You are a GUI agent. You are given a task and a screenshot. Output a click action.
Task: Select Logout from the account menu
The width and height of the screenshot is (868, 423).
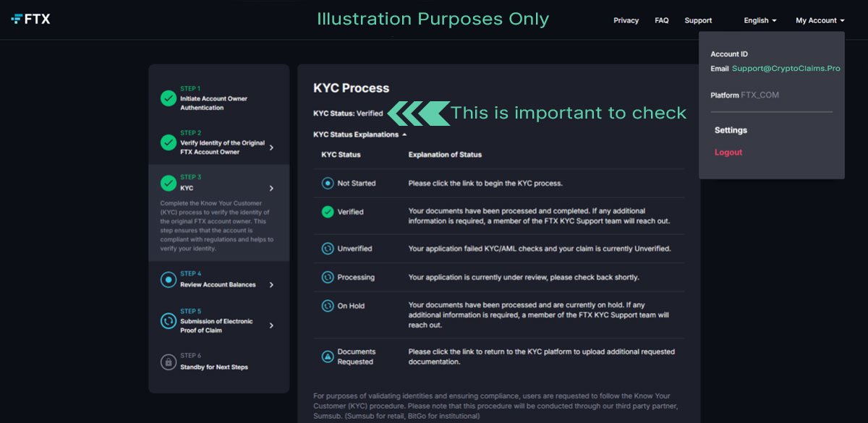coord(728,153)
